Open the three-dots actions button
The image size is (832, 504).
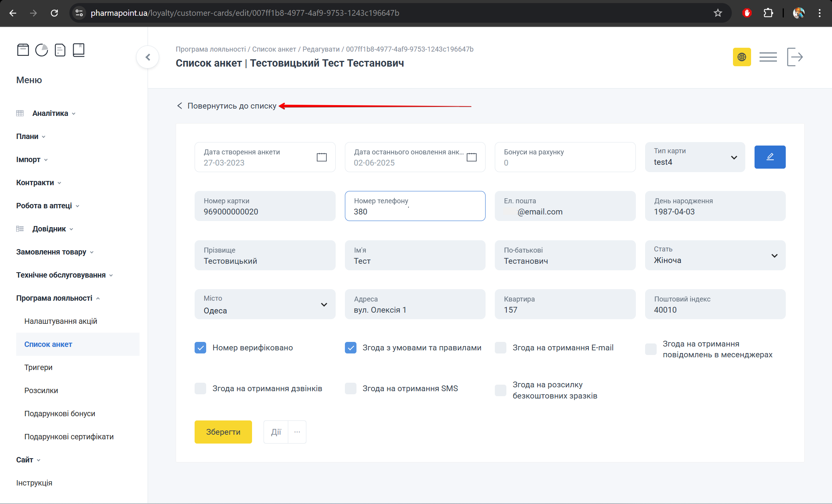click(x=297, y=432)
